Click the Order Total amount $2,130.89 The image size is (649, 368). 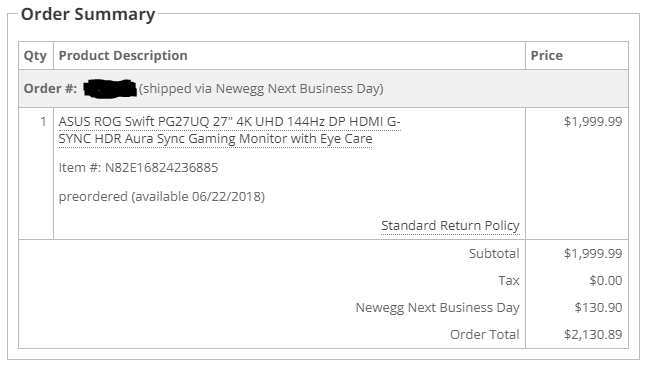point(593,334)
